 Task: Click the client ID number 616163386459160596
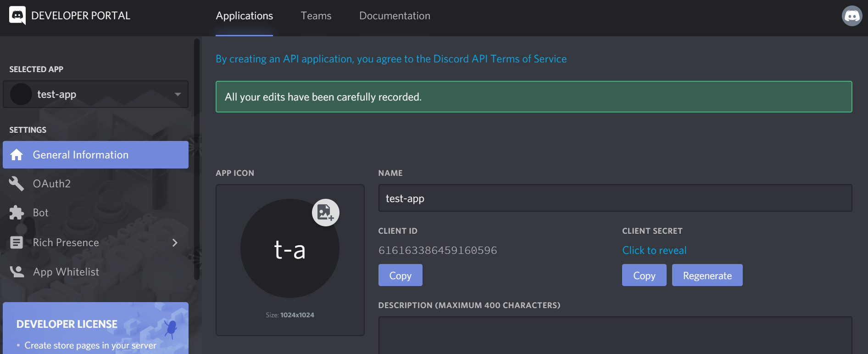(x=438, y=250)
